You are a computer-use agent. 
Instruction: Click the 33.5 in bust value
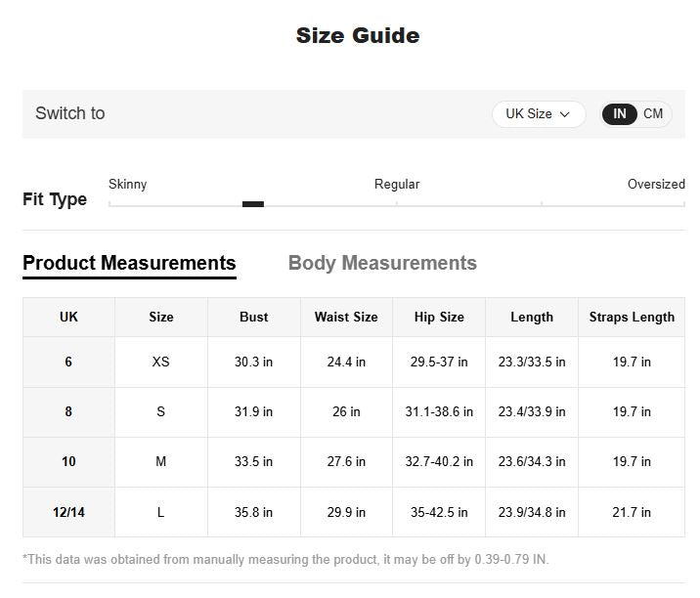[253, 461]
